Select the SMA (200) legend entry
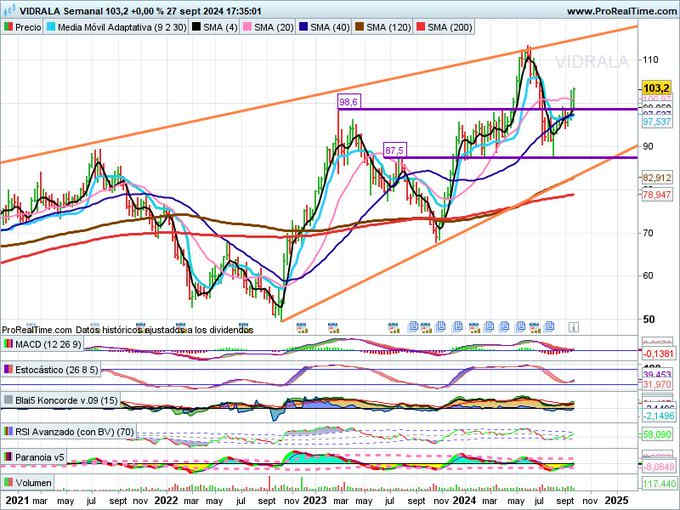This screenshot has height=510, width=680. click(x=444, y=27)
